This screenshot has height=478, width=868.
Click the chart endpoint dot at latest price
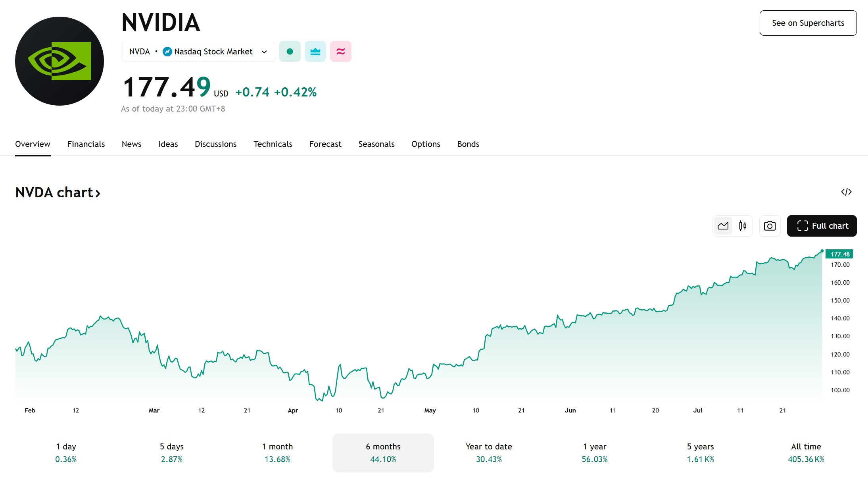[822, 251]
